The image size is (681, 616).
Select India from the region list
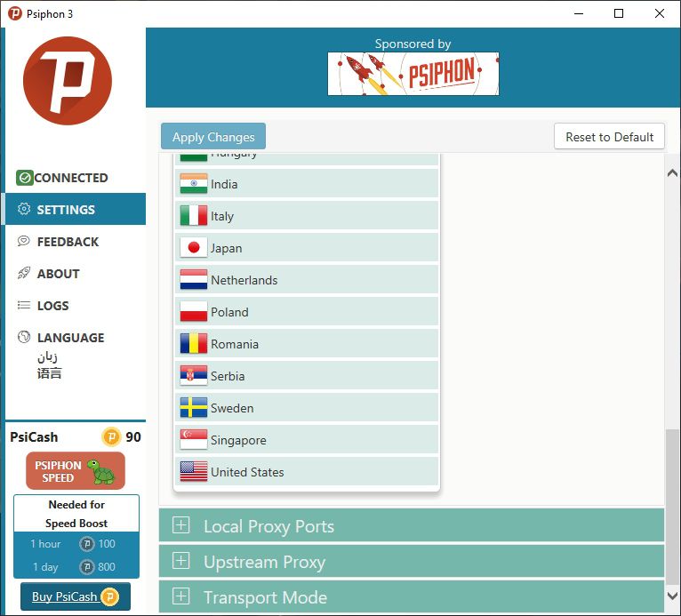coord(307,184)
